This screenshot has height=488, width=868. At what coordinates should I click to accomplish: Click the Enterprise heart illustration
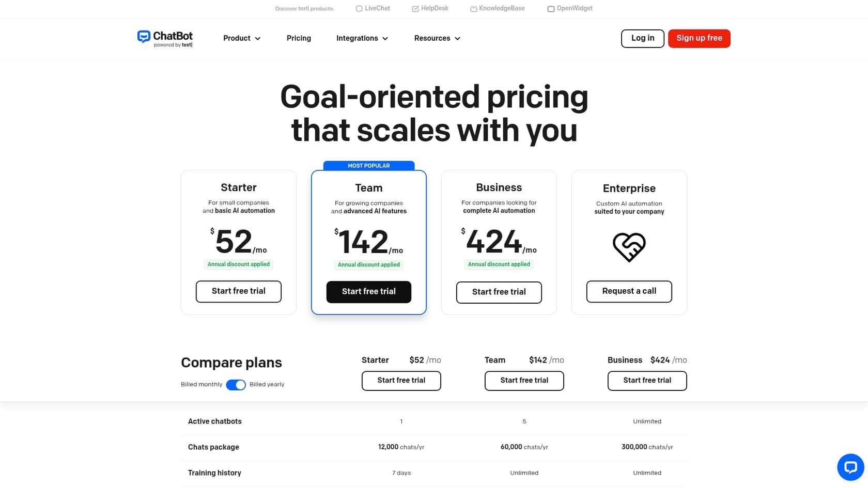tap(629, 247)
